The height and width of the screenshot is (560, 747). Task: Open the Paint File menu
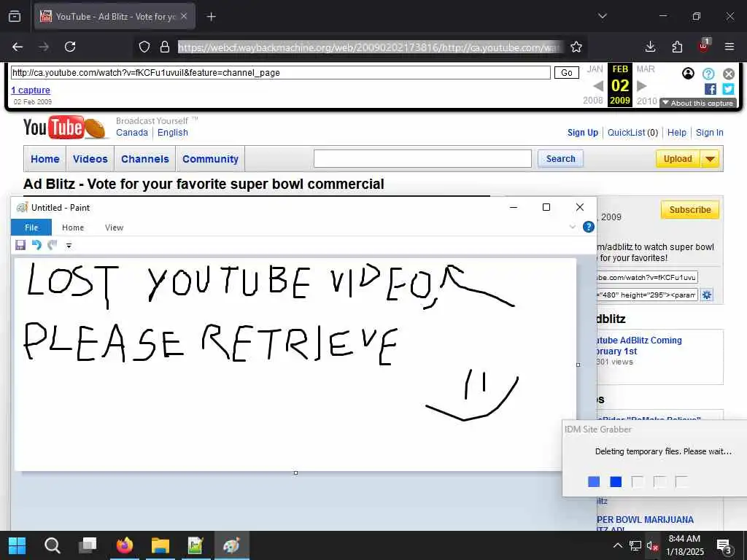[x=31, y=227]
